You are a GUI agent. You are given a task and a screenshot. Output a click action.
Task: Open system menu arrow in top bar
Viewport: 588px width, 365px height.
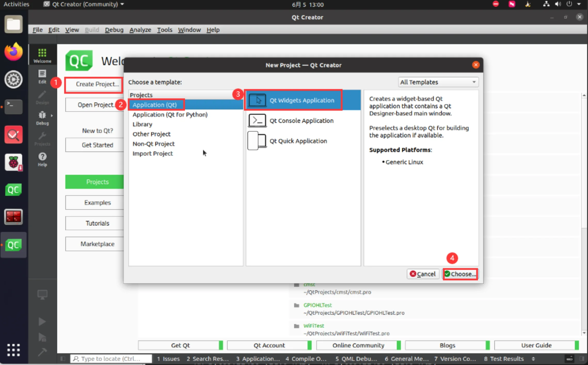(579, 4)
